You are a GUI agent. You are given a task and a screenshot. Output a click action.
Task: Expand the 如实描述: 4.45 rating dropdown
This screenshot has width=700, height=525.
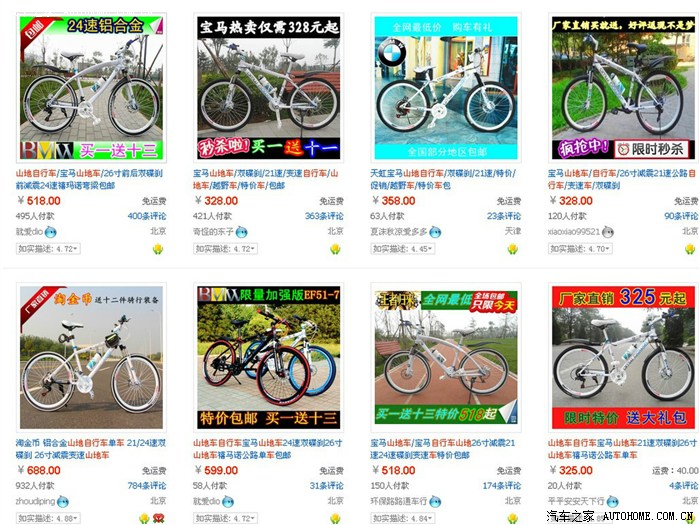pyautogui.click(x=402, y=249)
